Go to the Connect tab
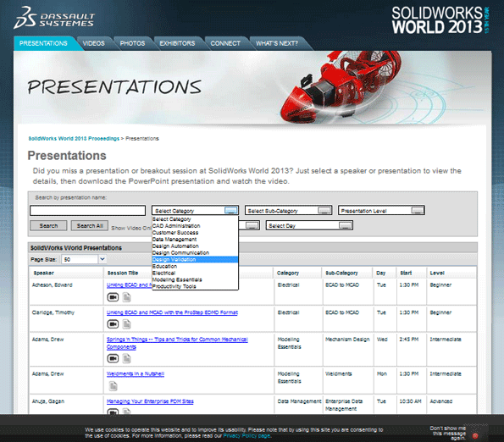This screenshot has height=442, width=504. [225, 43]
